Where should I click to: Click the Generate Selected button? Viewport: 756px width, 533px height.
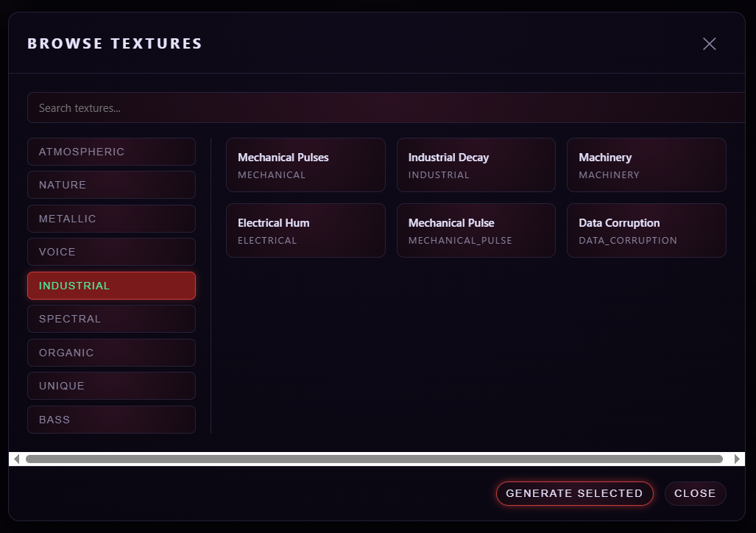click(x=575, y=493)
